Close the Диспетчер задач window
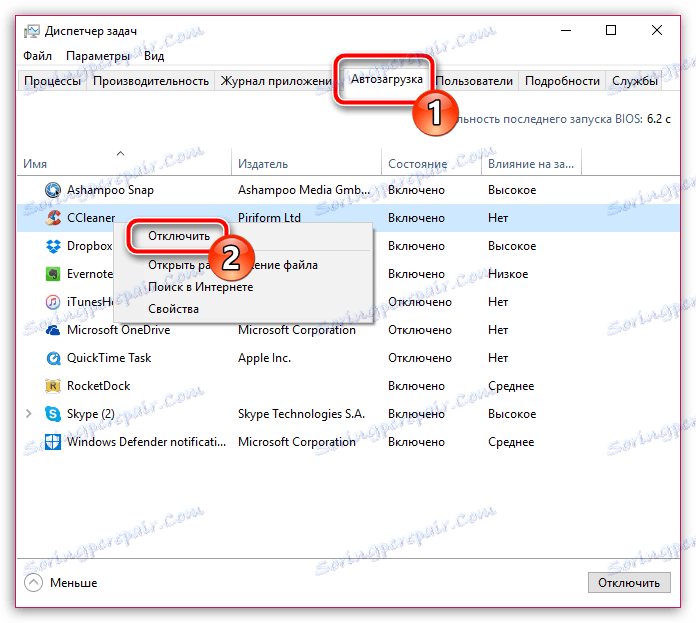Viewport: 696px width, 623px height. tap(657, 30)
